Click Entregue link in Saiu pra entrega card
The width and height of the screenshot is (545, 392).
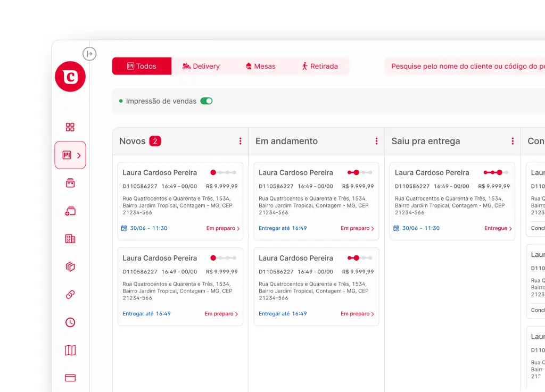[x=498, y=228]
